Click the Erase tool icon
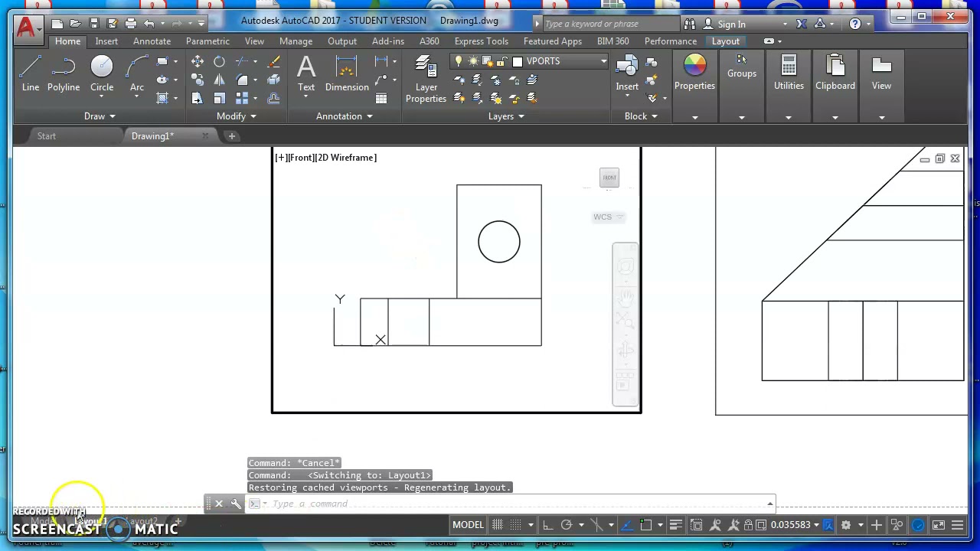 (x=274, y=61)
